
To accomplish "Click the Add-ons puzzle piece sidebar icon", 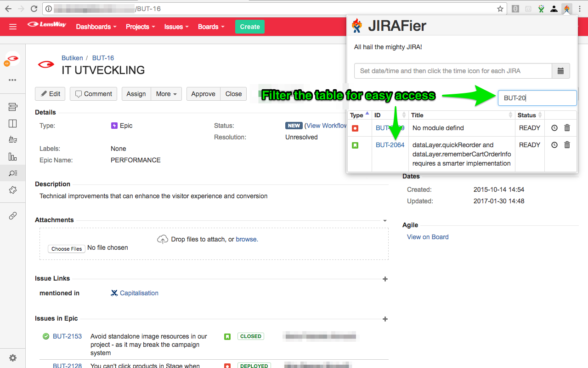I will click(13, 190).
